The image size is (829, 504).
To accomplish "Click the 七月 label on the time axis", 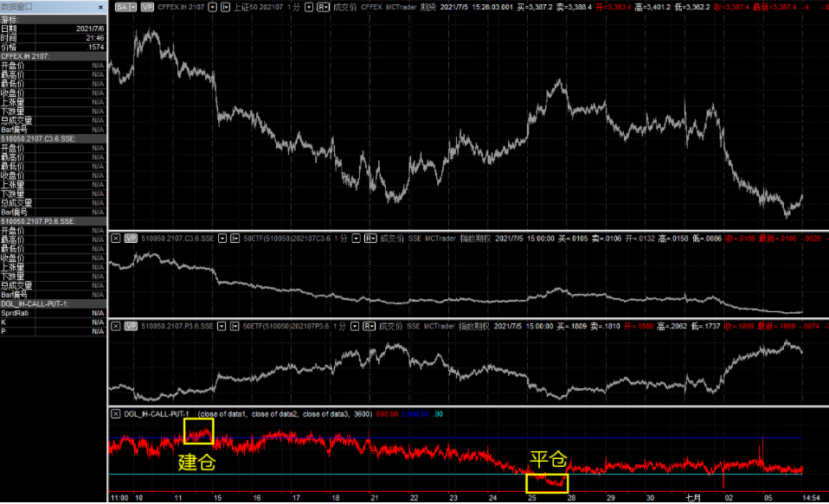I will [x=693, y=498].
